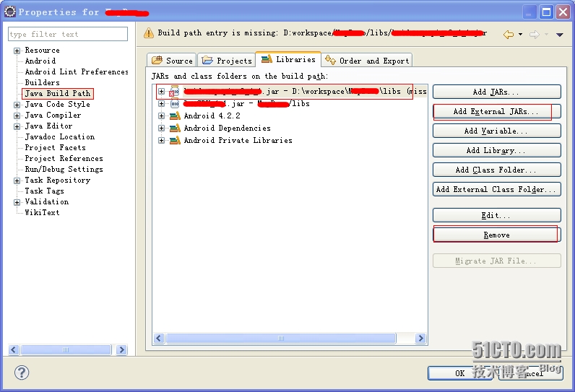Click the Properties dialog title gear icon
The image size is (575, 392).
(x=10, y=12)
